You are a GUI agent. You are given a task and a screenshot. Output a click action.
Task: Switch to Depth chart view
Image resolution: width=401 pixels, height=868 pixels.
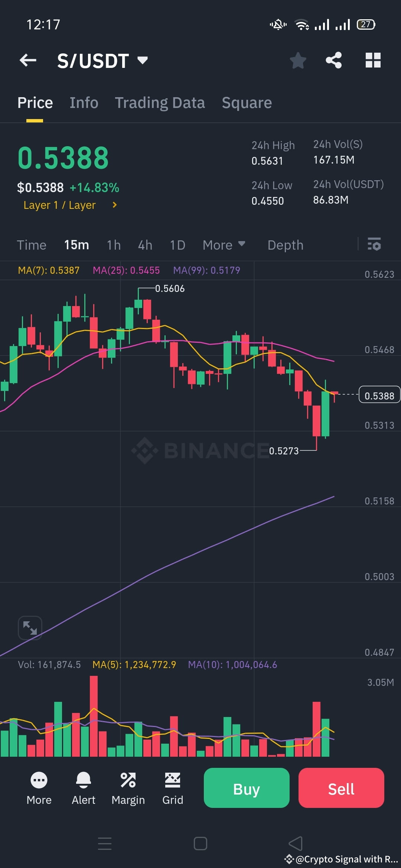[x=285, y=245]
